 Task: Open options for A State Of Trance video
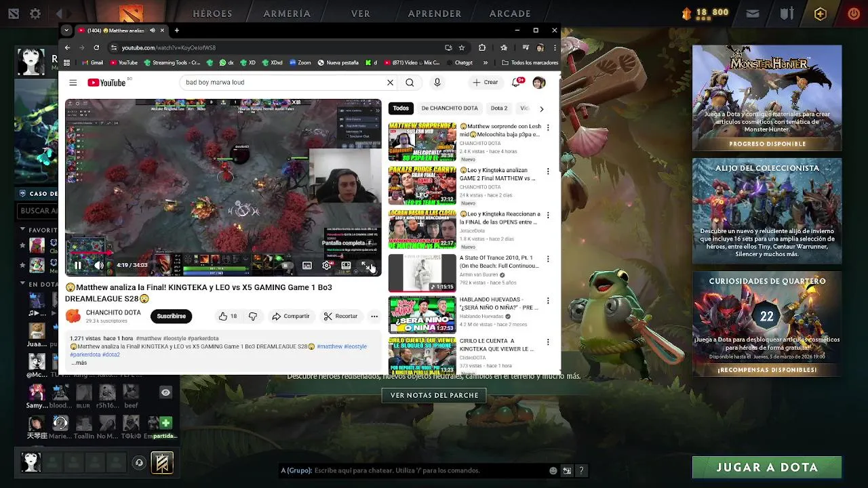click(x=548, y=259)
